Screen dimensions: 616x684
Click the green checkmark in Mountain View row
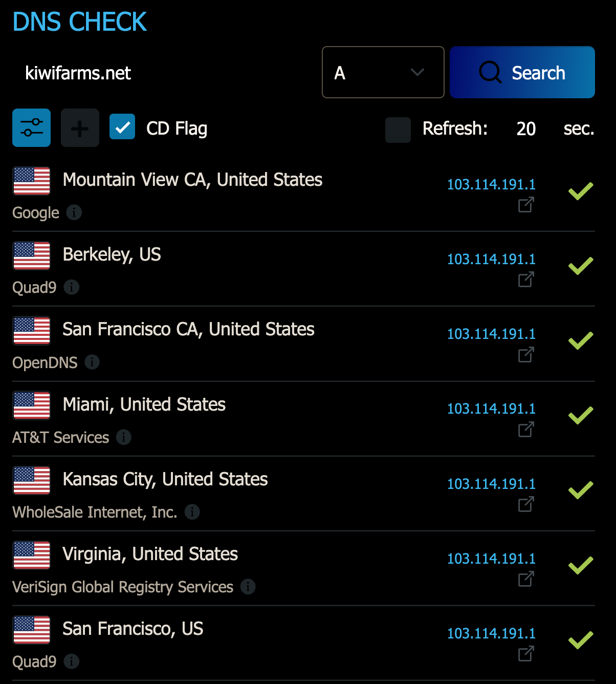(581, 191)
